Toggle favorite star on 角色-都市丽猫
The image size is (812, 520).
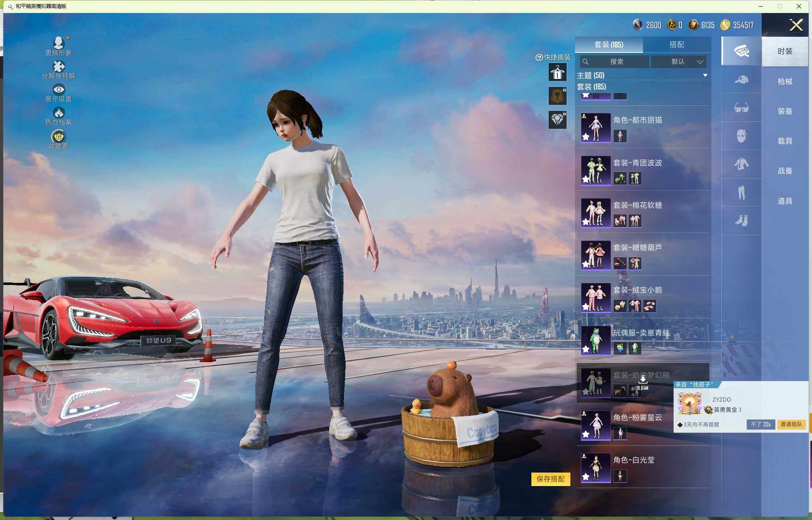tap(586, 137)
